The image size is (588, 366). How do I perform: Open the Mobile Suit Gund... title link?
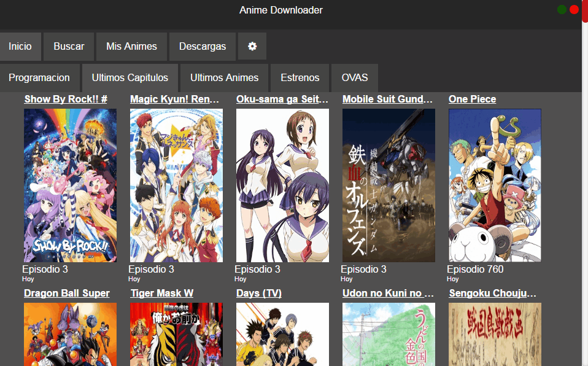(387, 99)
